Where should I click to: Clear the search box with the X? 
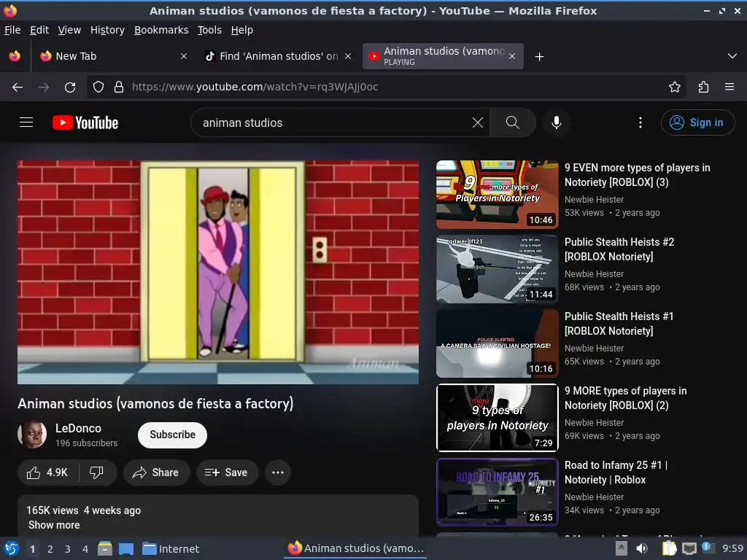[x=478, y=122]
